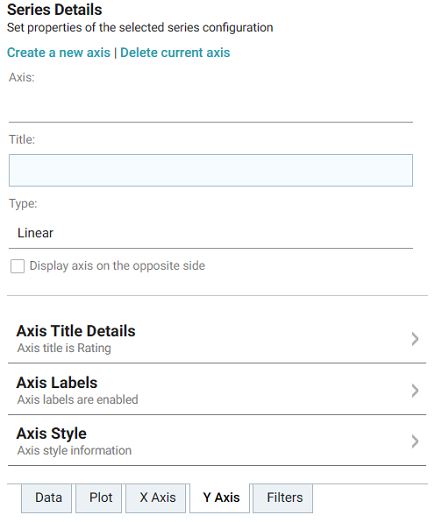Click the chevron arrow beside Axis Title Details

415,339
